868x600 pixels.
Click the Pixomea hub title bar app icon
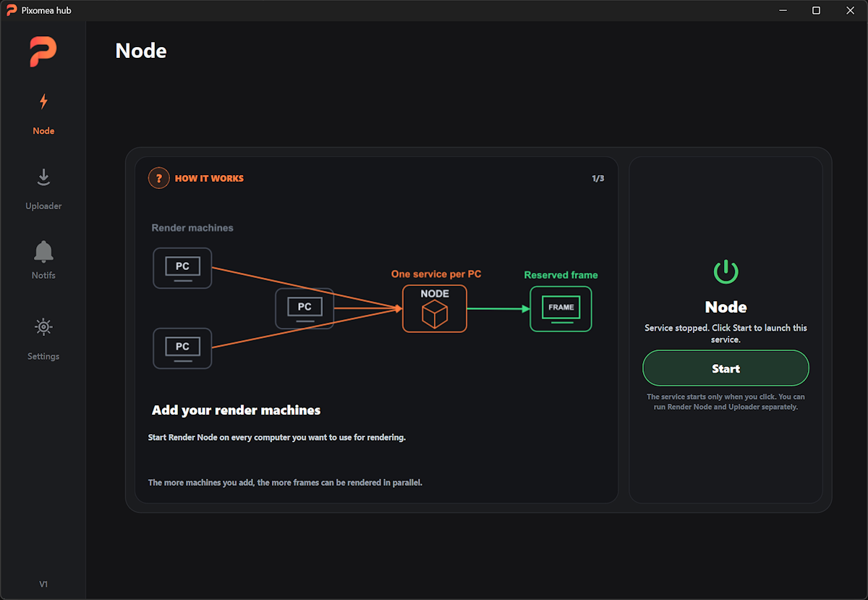tap(12, 10)
